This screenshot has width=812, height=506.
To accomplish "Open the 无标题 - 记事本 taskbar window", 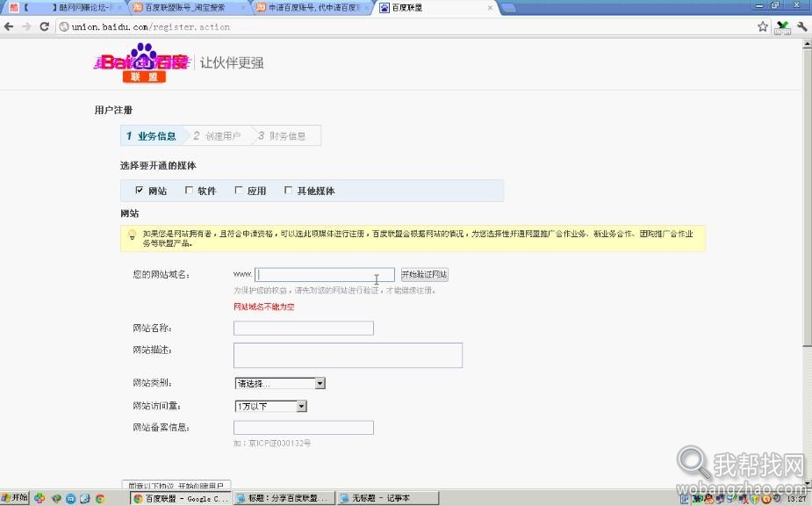I will pyautogui.click(x=387, y=498).
